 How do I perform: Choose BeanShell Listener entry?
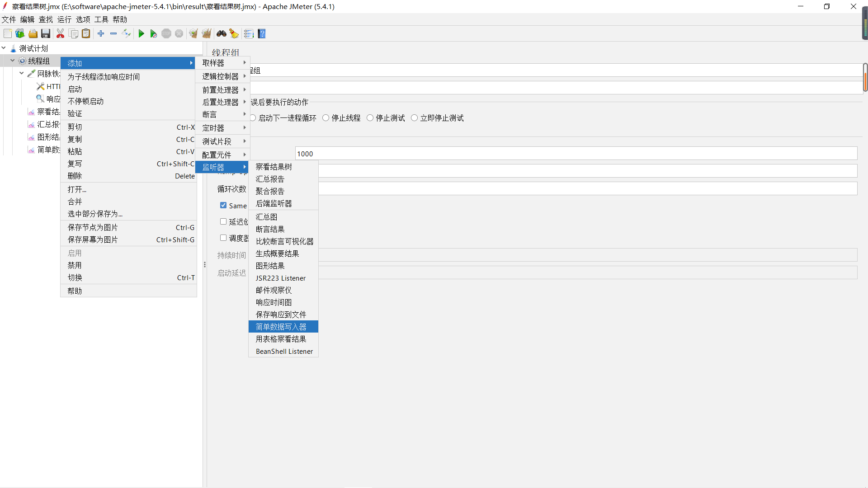[x=283, y=351]
